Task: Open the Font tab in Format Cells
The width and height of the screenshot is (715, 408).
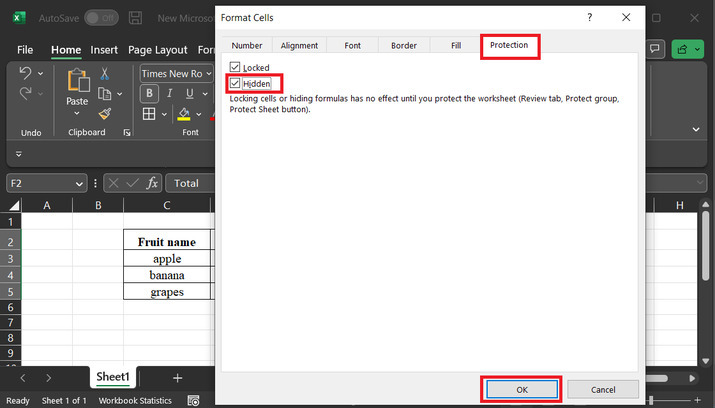Action: click(x=352, y=45)
